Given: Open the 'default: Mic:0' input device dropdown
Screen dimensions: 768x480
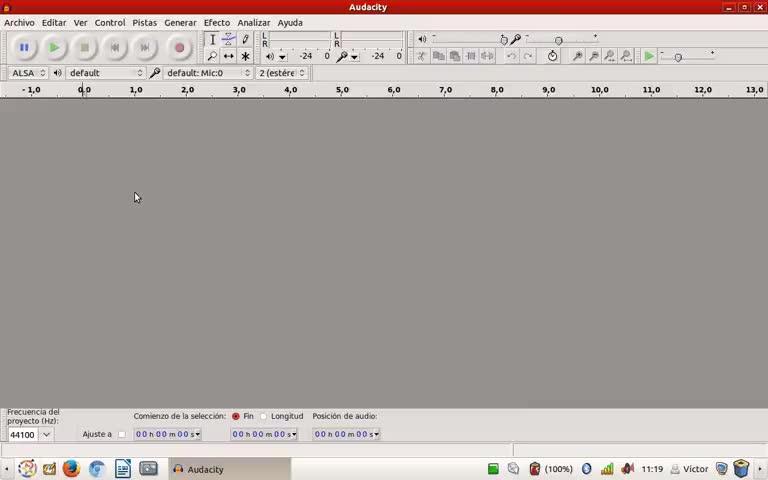Looking at the screenshot, I should coord(208,73).
